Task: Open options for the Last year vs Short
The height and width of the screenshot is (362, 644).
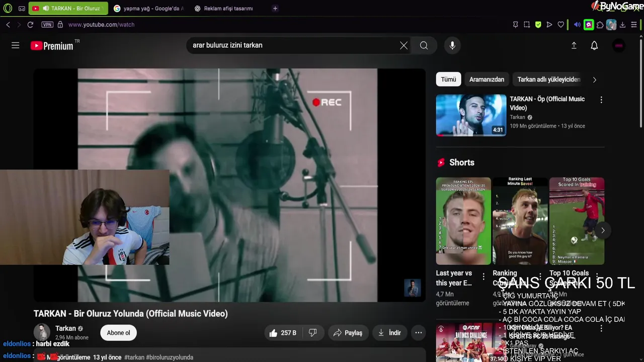Action: click(x=484, y=277)
